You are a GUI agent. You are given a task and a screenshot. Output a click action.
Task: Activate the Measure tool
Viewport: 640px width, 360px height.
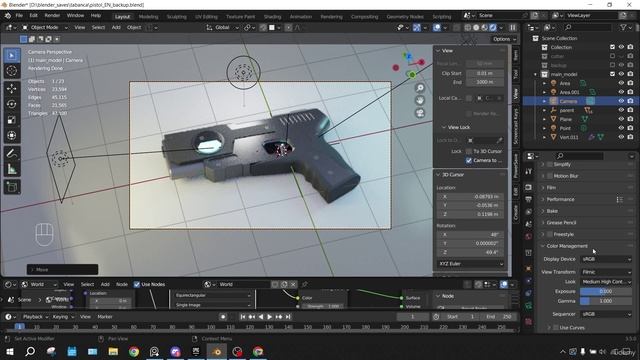pyautogui.click(x=12, y=169)
